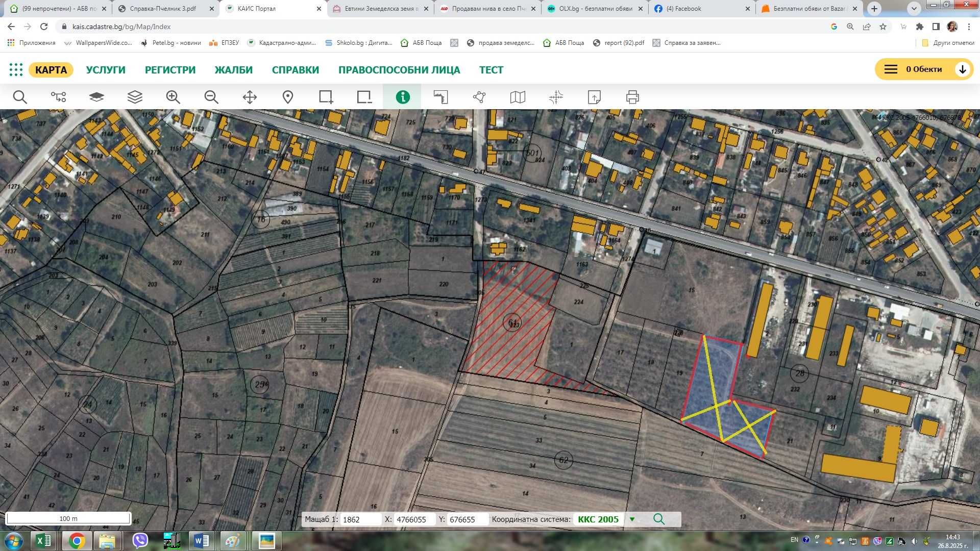The height and width of the screenshot is (551, 980).
Task: Switch to the Справка-Пчелник 3.pdf tab
Action: 163,9
